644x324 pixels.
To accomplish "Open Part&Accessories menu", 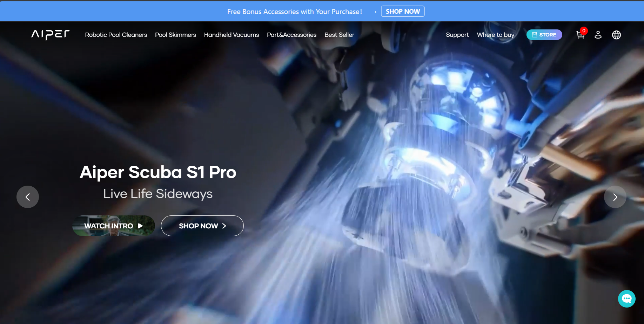I will [291, 35].
